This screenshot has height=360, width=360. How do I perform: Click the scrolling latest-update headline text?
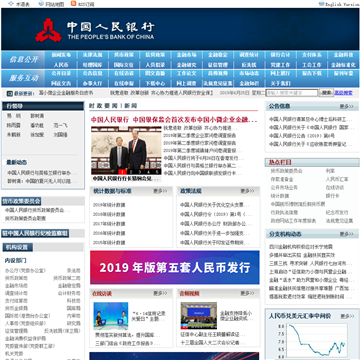162,93
